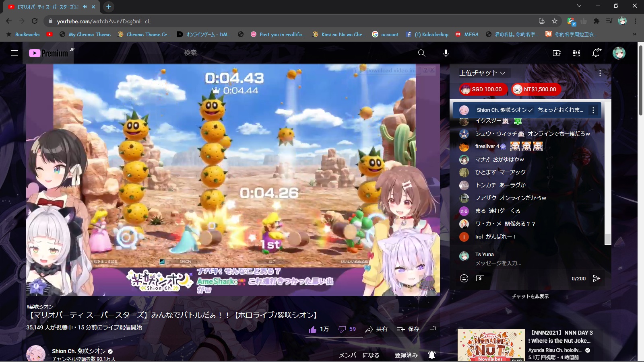This screenshot has height=362, width=644.
Task: Open the SGD 100.00 super chat chip
Action: click(483, 89)
